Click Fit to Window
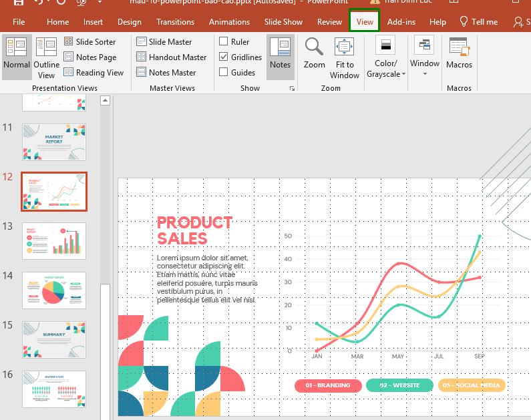The height and width of the screenshot is (420, 531). (x=345, y=57)
